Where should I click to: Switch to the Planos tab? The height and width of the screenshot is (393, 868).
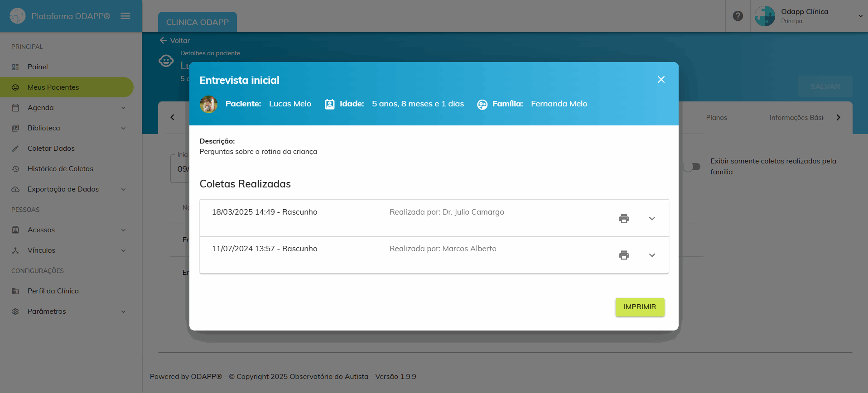tap(716, 118)
